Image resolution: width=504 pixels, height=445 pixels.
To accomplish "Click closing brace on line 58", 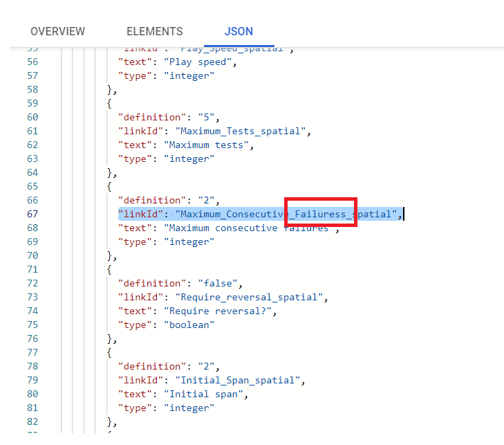I will (x=112, y=90).
